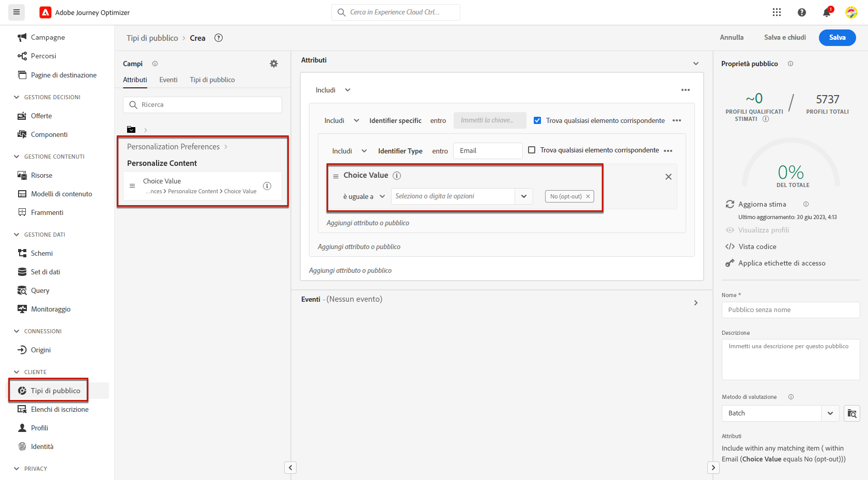Go to Tipi di pubblico breadcrumb

pyautogui.click(x=152, y=38)
